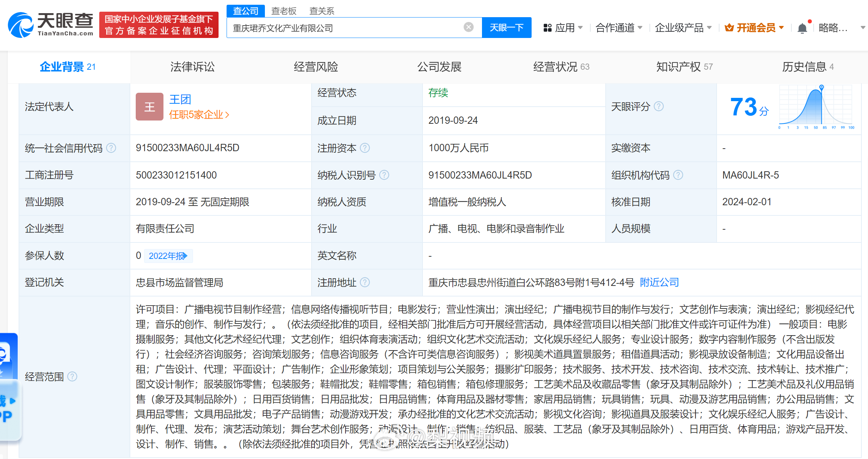868x459 pixels.
Task: Click help icon beside 天眼评分
Action: pyautogui.click(x=659, y=106)
